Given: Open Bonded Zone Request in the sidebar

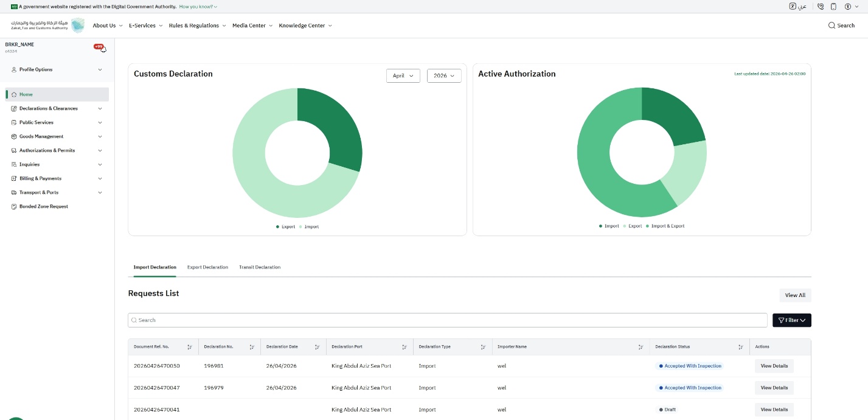Looking at the screenshot, I should coord(57,206).
